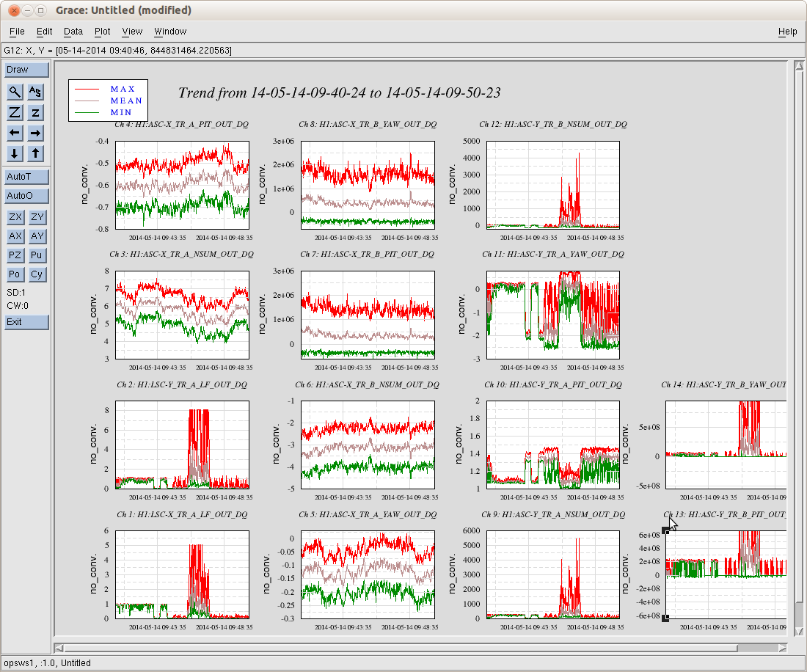Click the AutoO button
The image size is (807, 672).
click(26, 196)
